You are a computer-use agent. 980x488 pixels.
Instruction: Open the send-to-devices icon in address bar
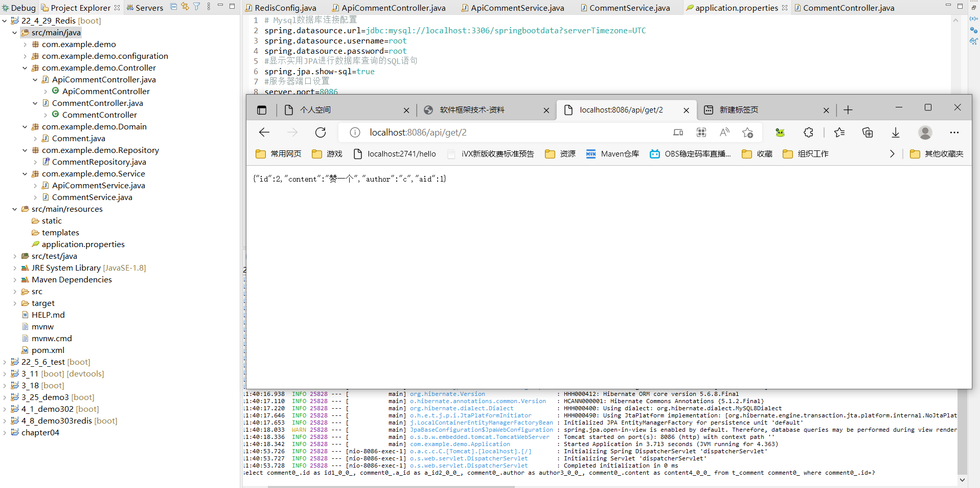coord(678,132)
